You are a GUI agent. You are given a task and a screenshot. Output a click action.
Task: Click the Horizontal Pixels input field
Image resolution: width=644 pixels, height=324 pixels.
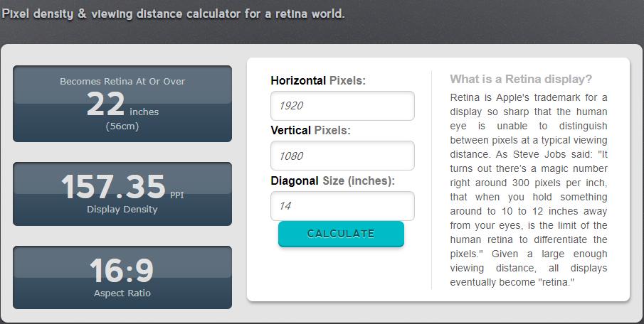pos(342,106)
